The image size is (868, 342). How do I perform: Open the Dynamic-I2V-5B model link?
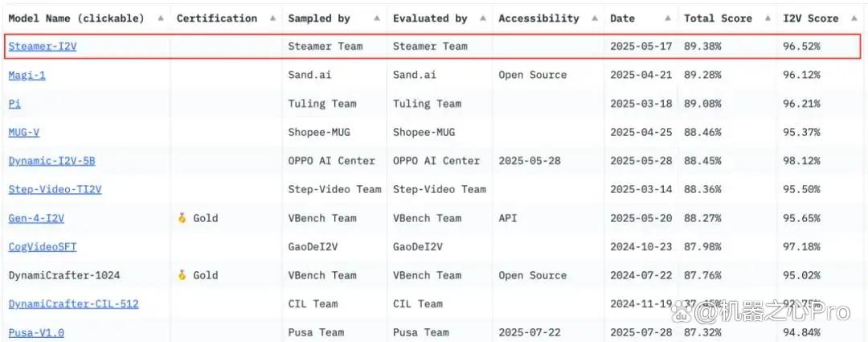(52, 161)
